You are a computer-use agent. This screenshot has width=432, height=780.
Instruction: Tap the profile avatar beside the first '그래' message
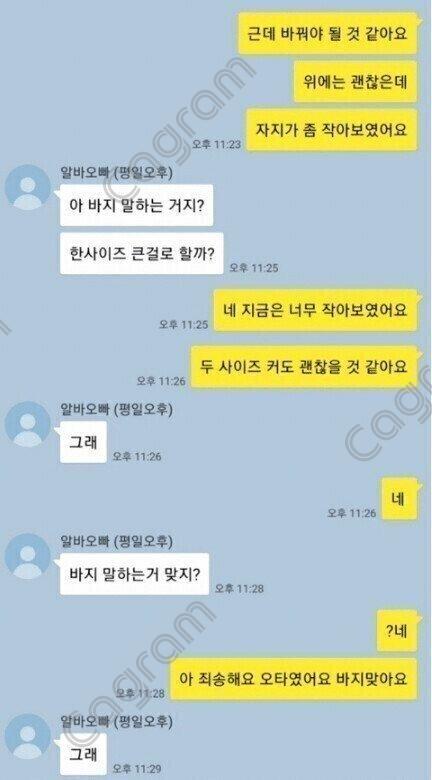[28, 424]
